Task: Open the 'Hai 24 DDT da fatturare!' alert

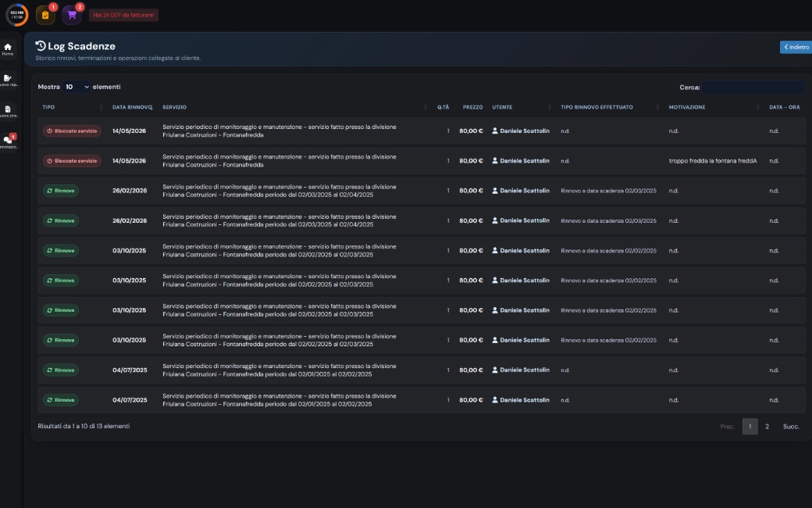Action: (x=124, y=15)
